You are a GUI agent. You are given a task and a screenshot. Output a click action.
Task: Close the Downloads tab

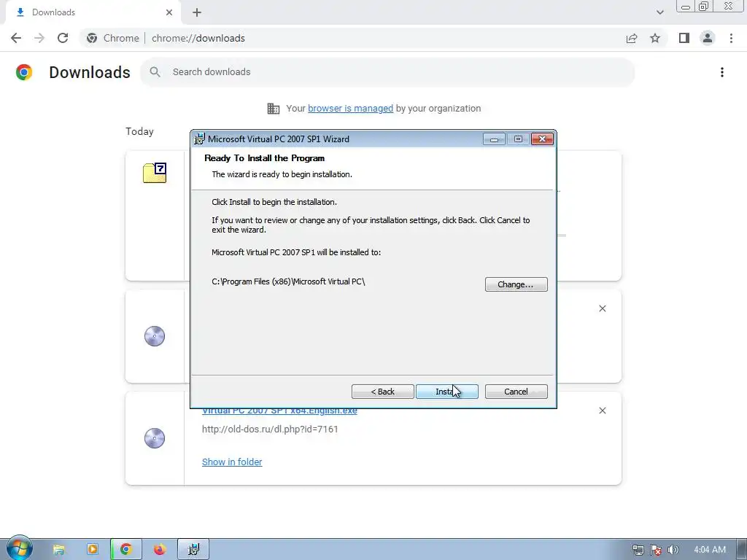(169, 12)
